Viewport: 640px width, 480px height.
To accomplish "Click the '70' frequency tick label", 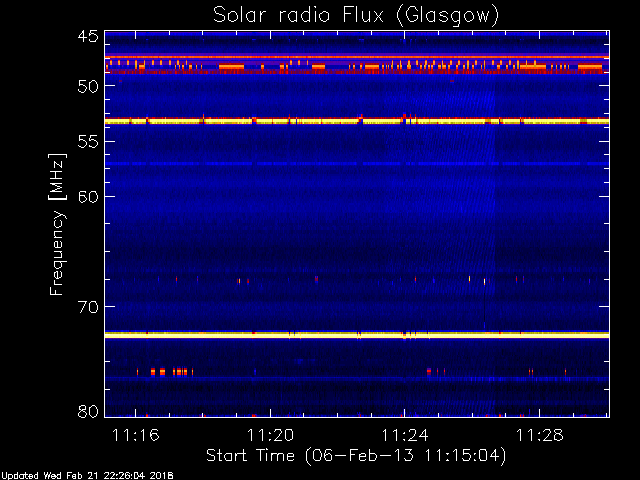I will pyautogui.click(x=88, y=307).
